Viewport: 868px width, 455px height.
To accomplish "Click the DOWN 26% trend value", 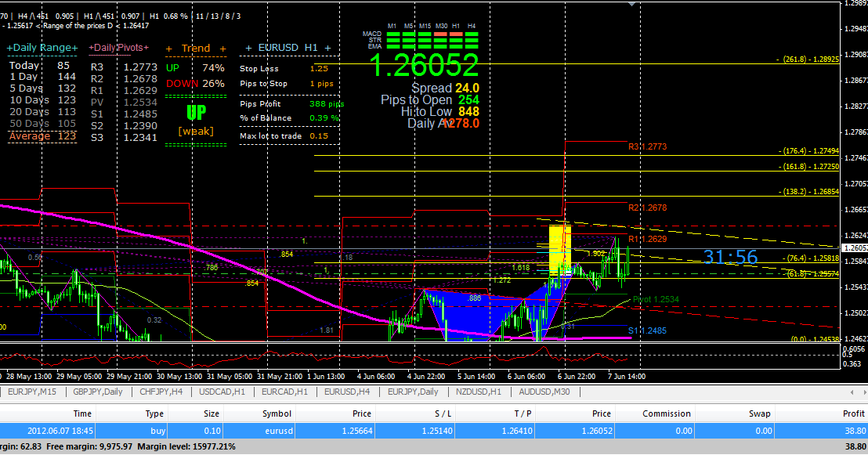I will coord(195,84).
